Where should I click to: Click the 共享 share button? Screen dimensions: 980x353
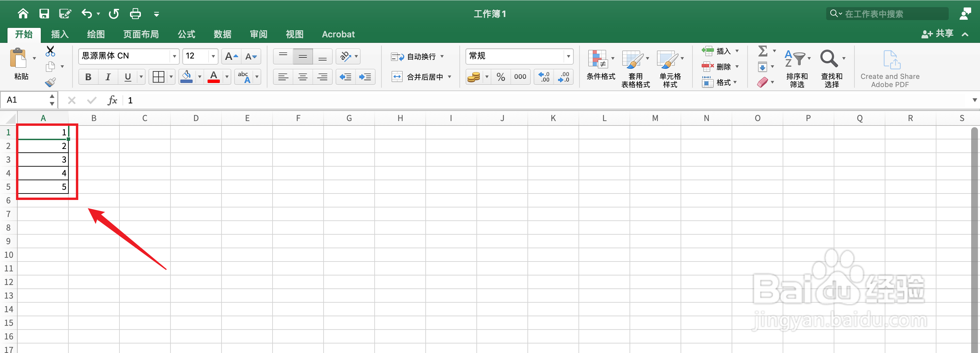coord(937,34)
